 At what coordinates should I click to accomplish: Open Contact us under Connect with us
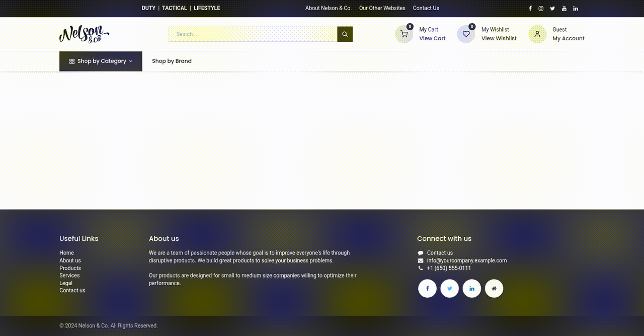tap(440, 253)
